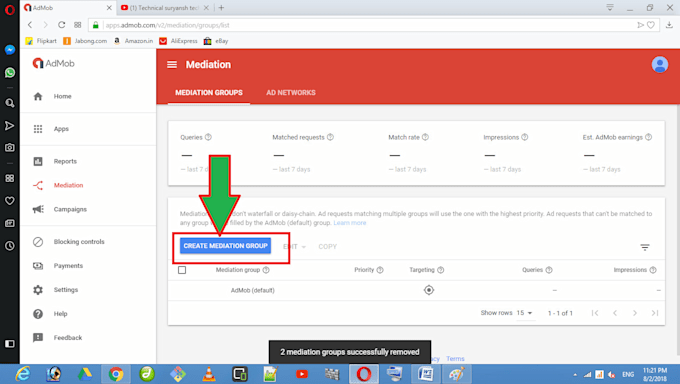Go back with browser back arrow

pos(30,25)
